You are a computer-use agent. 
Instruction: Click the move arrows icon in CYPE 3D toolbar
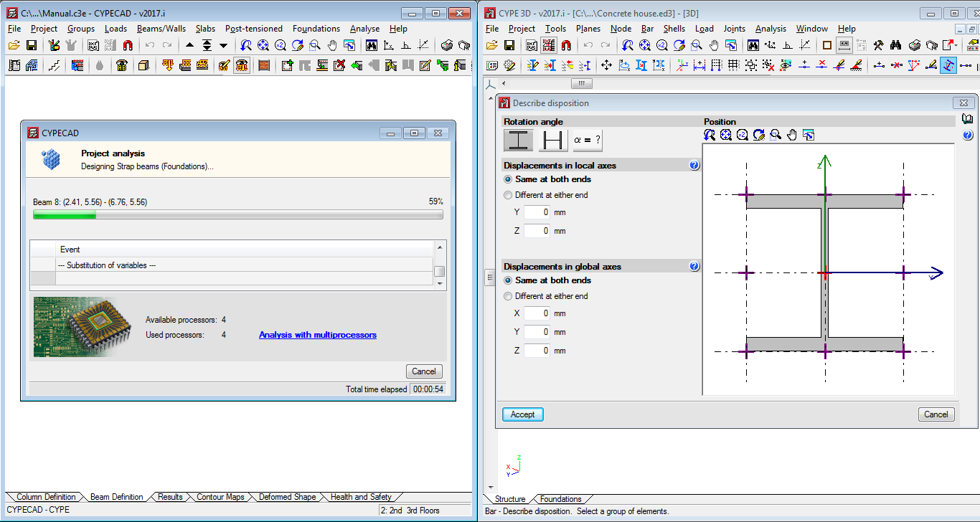click(606, 65)
